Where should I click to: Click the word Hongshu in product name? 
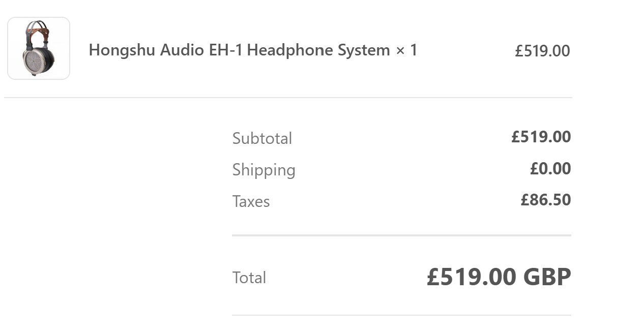122,50
